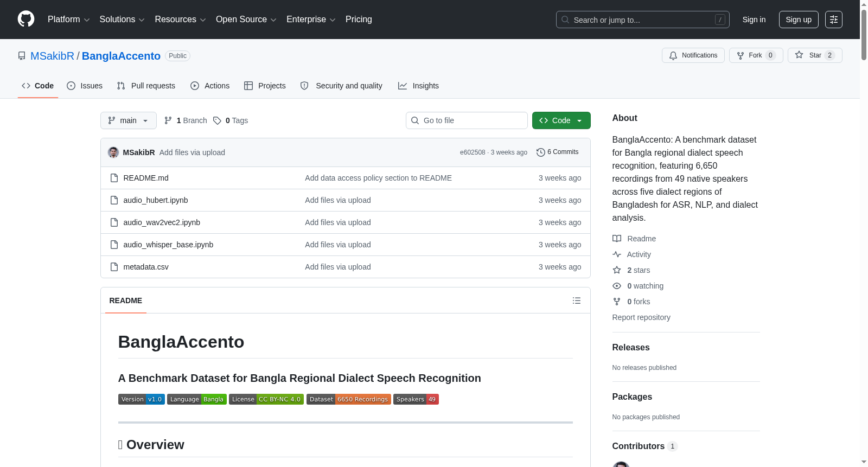Open the header appearance settings icon

click(834, 20)
